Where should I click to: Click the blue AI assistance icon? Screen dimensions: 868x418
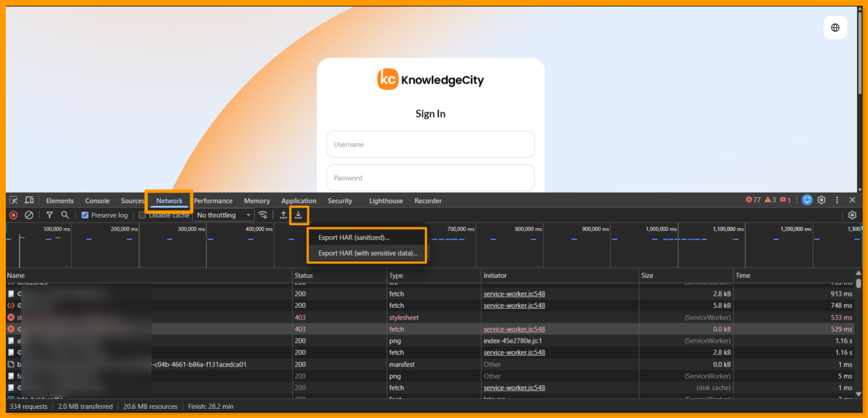tap(807, 200)
